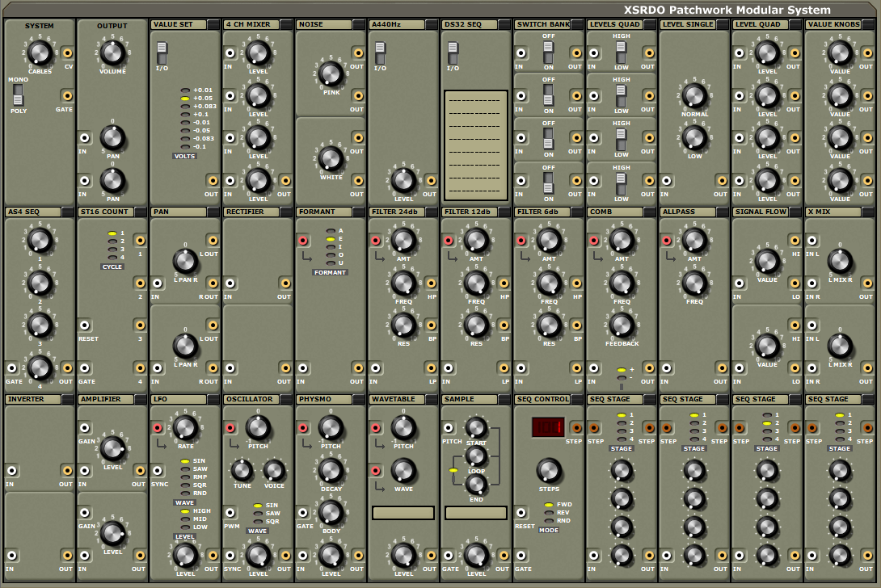Click the SYNC jack on OSCILLATOR
Screen dimensions: 881x588
pos(230,556)
